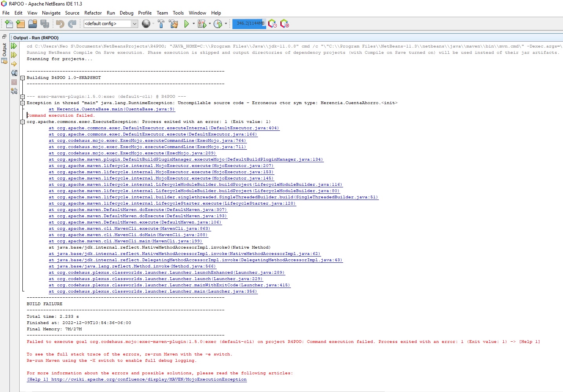Open Maven settings via wrench icon
563x392 pixels.
tap(14, 91)
